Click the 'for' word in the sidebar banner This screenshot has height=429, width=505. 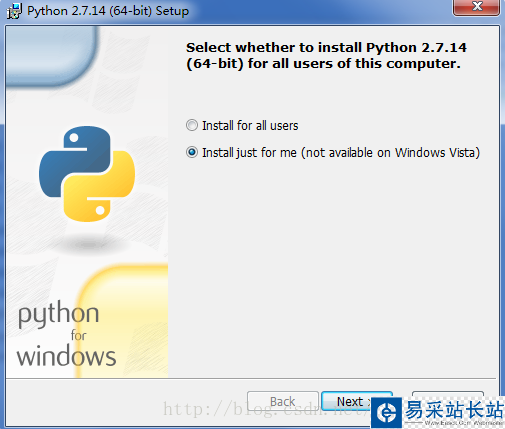tap(79, 335)
